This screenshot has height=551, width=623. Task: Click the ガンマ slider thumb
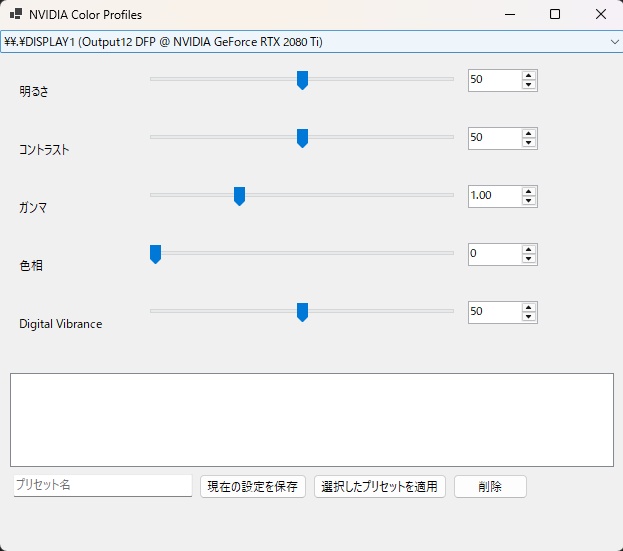pyautogui.click(x=239, y=196)
